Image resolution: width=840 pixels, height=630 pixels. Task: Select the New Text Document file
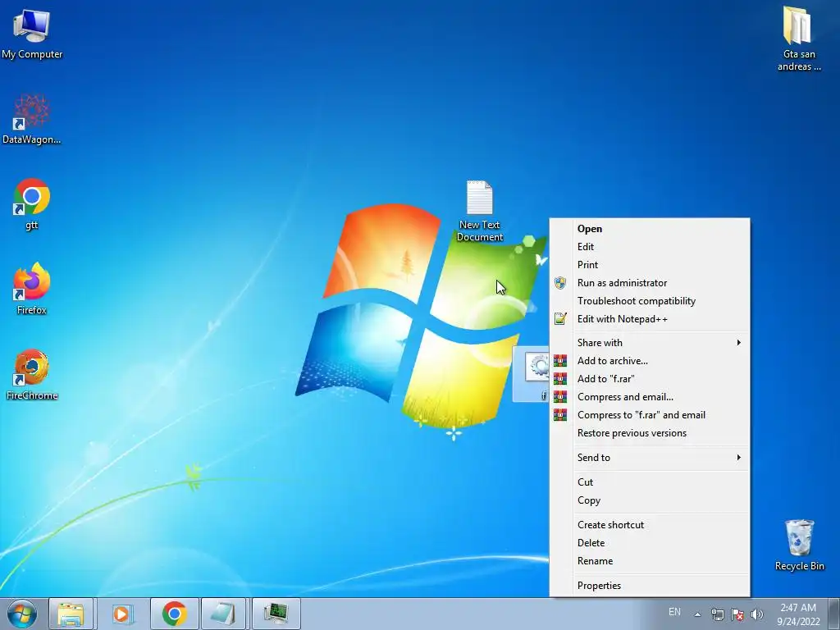coord(479,211)
